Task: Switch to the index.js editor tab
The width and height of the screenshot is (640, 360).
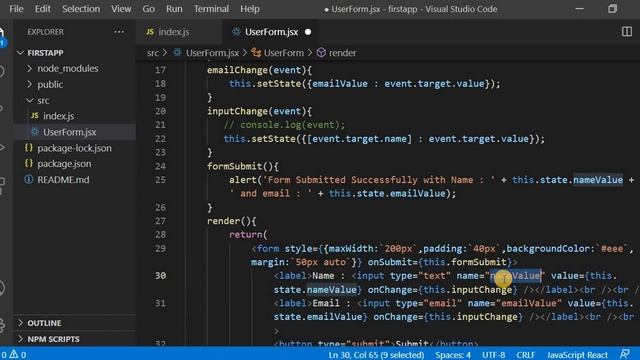Action: click(x=179, y=32)
